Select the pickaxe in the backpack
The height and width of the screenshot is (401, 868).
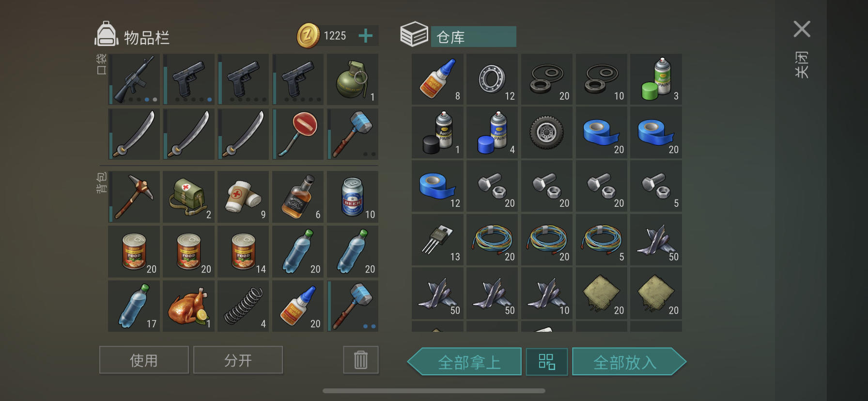[134, 197]
